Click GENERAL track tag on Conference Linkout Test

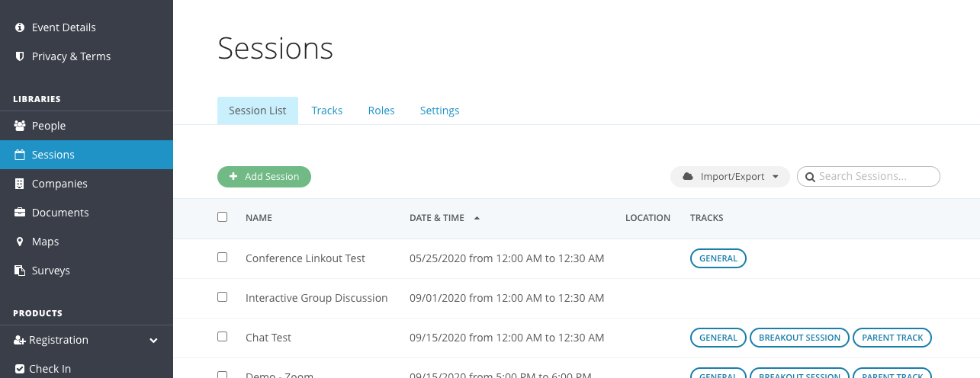tap(718, 258)
